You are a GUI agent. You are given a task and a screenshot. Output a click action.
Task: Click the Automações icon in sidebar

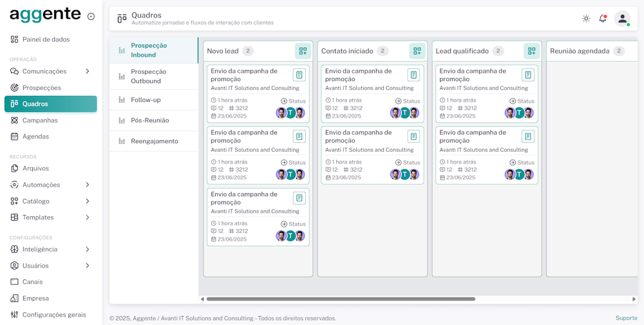pos(14,185)
